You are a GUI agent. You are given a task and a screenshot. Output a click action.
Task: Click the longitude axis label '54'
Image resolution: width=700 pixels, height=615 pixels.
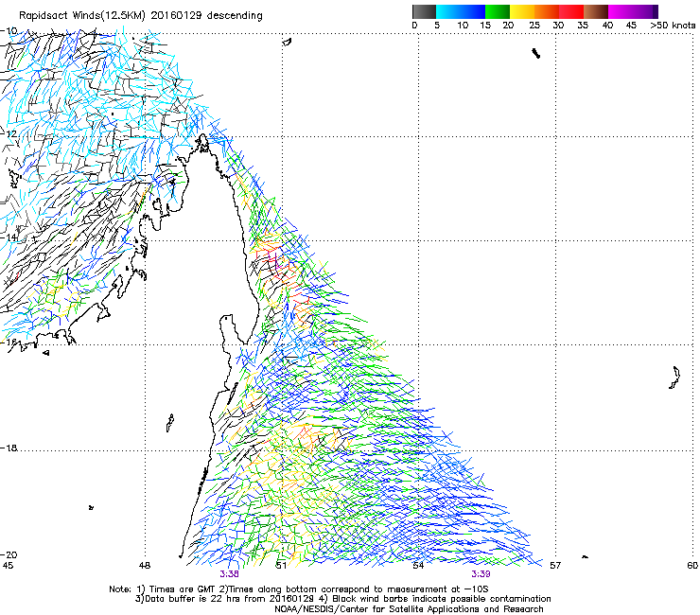click(x=418, y=566)
